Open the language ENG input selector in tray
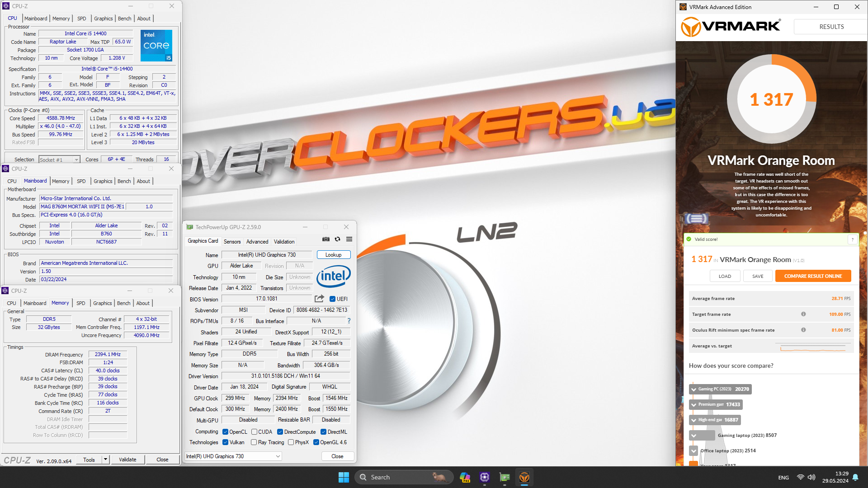Viewport: 868px width, 488px height. (x=783, y=477)
